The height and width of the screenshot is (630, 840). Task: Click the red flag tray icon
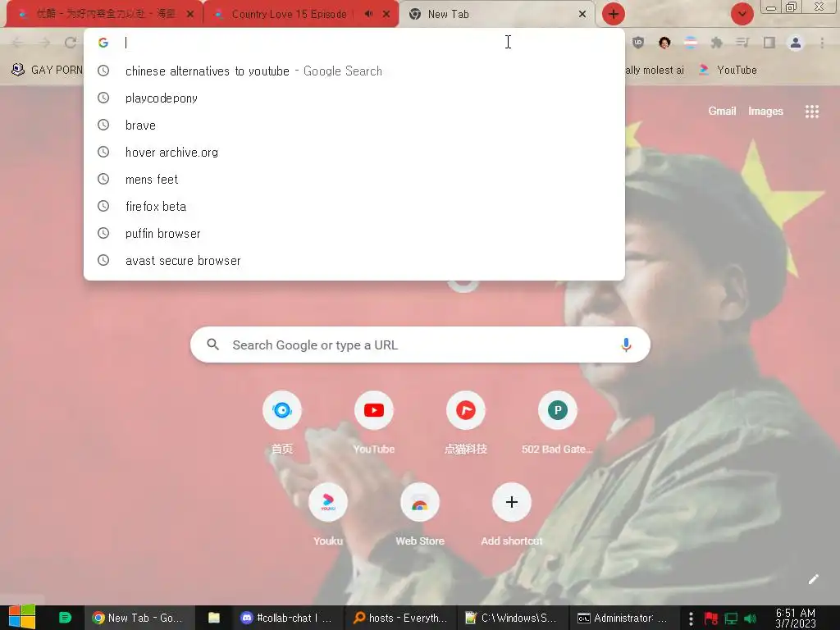pos(711,619)
